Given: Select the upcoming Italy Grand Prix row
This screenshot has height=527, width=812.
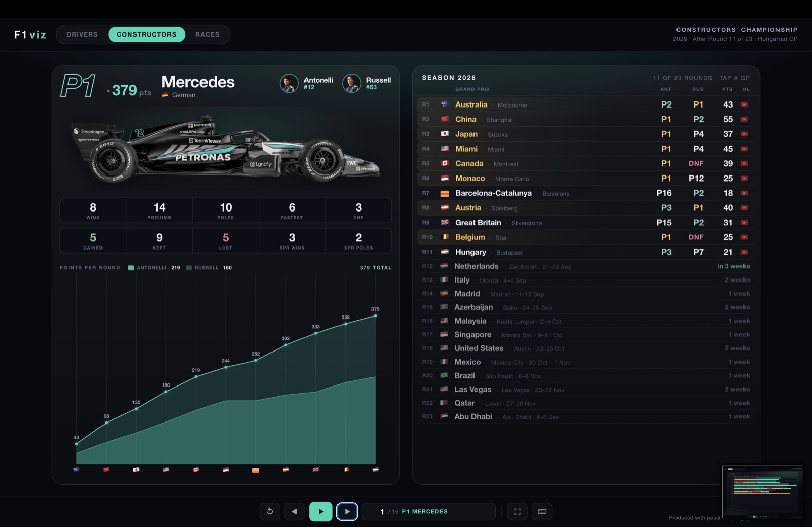Looking at the screenshot, I should (x=586, y=280).
